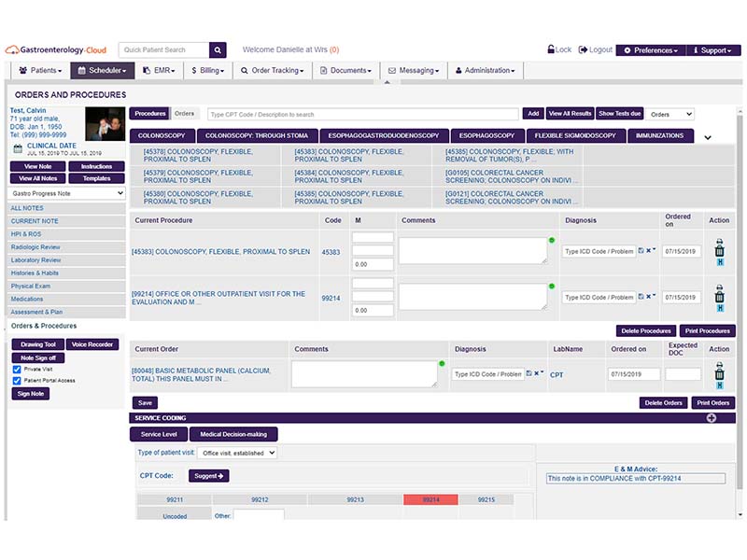The image size is (747, 560).
Task: Open the Billing menu
Action: [207, 70]
